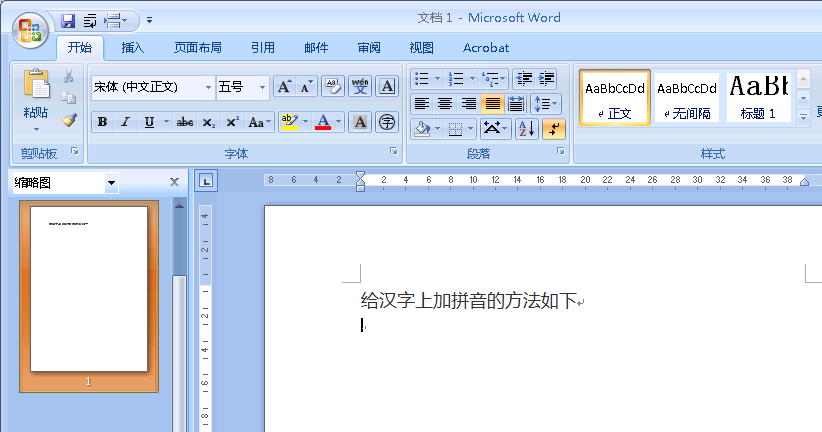Open the Asian Layout icon menu

click(x=495, y=129)
